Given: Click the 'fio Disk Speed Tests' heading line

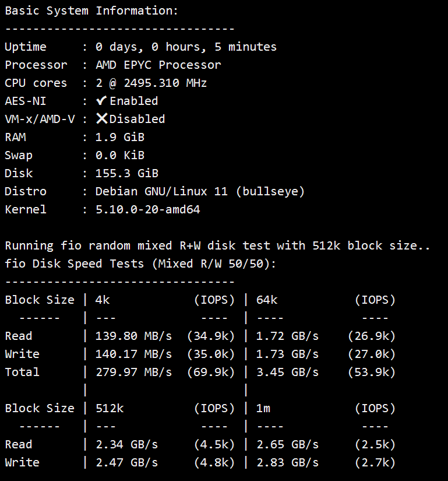Looking at the screenshot, I should click(x=140, y=264).
